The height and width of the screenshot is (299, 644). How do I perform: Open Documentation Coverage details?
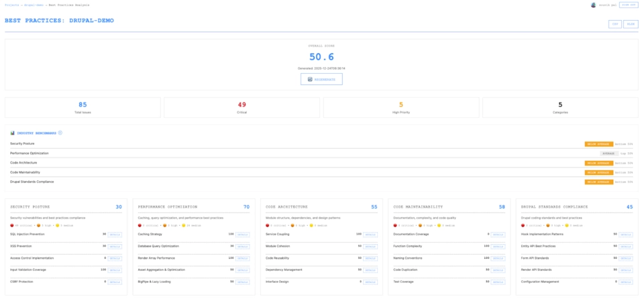[x=498, y=235]
